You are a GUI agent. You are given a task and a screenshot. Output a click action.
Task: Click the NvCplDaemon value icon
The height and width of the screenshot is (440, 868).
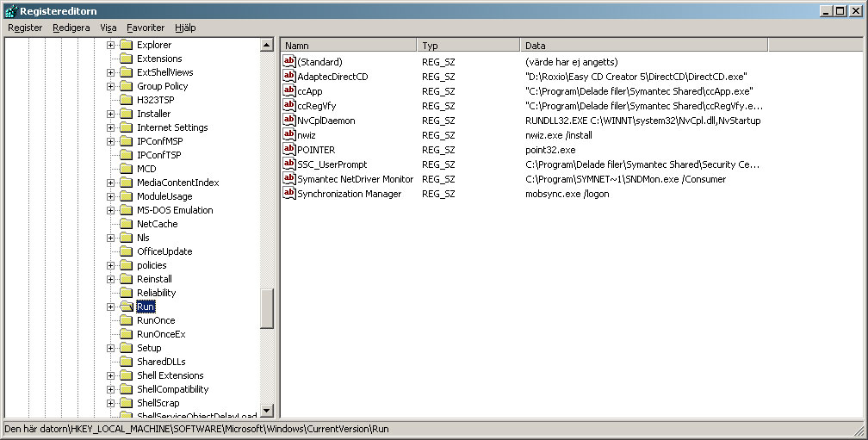click(x=289, y=120)
